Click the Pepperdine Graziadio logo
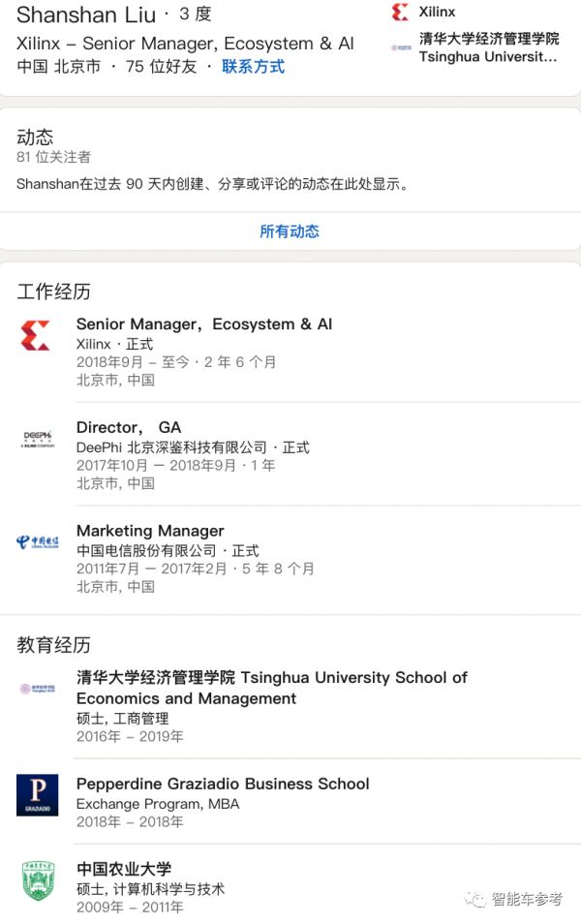This screenshot has width=581, height=924. pyautogui.click(x=37, y=794)
